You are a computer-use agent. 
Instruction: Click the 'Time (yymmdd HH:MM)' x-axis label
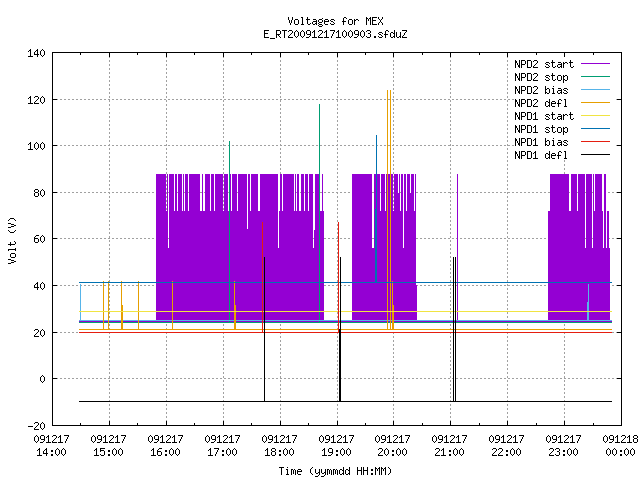point(335,471)
